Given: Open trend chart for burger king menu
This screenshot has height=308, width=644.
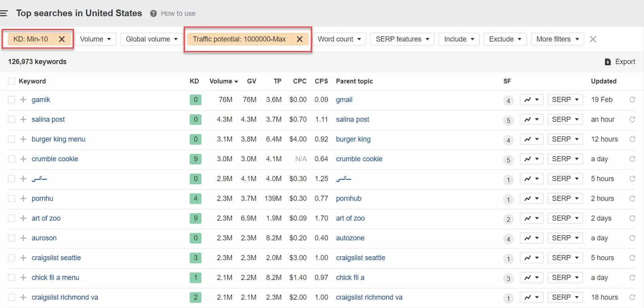Looking at the screenshot, I should (x=531, y=139).
